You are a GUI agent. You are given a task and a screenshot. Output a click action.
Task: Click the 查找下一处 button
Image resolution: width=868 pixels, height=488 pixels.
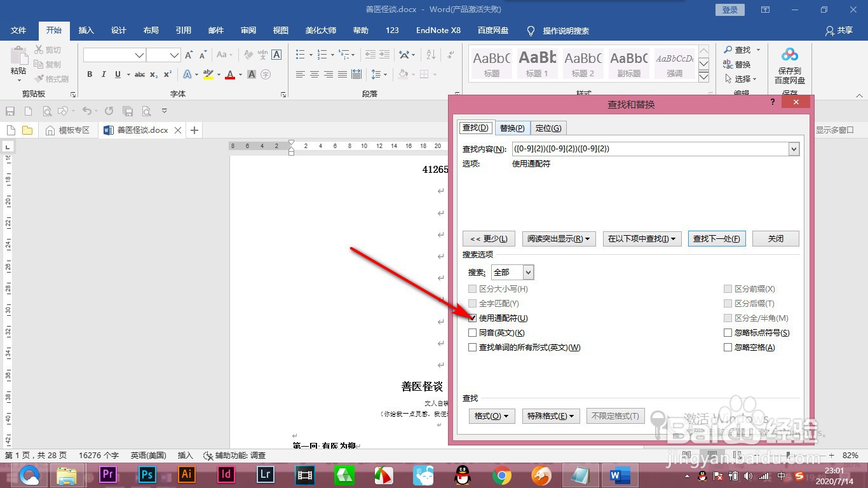[x=717, y=238]
